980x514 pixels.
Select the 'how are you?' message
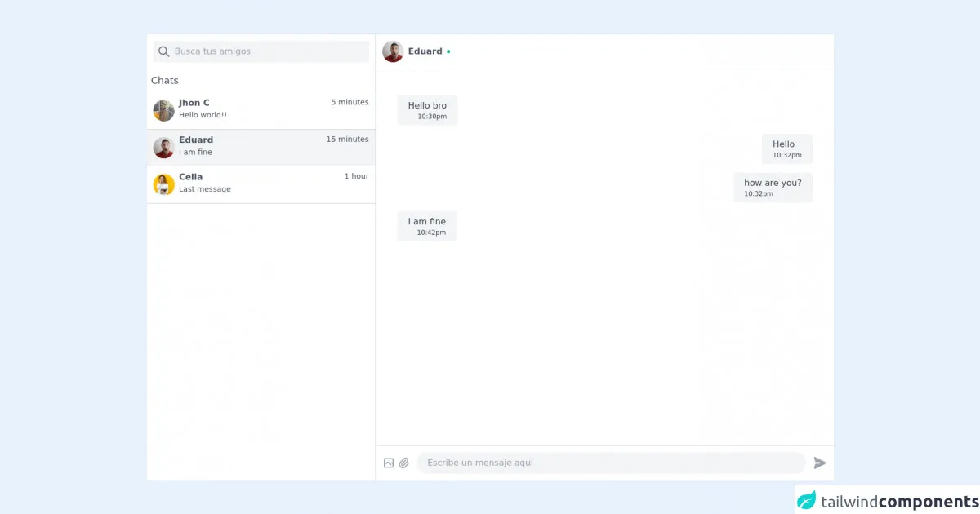point(772,188)
